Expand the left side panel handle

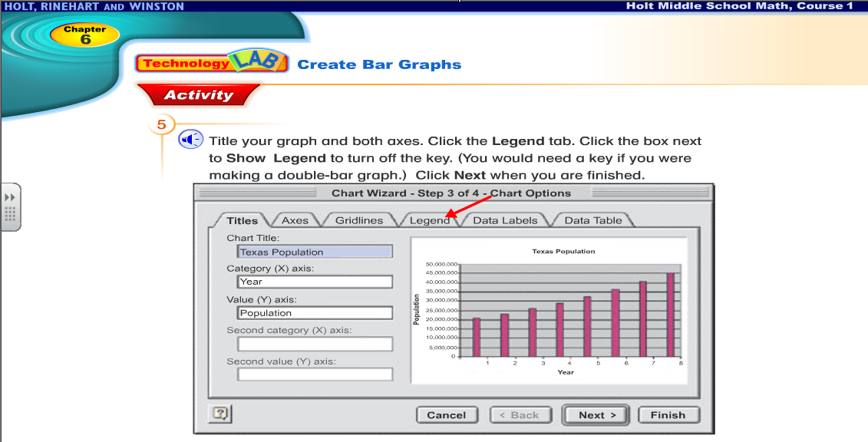11,207
